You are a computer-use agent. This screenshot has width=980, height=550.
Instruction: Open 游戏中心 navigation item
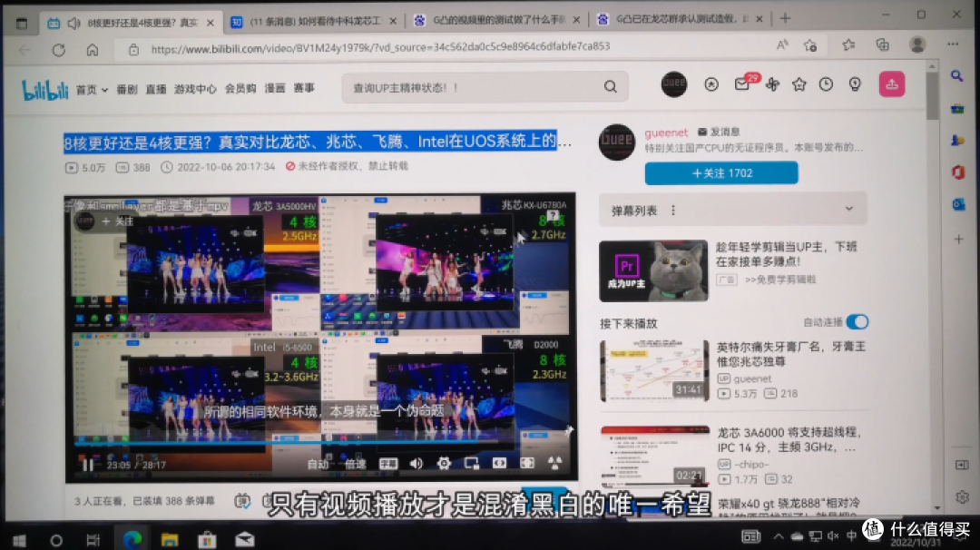(x=195, y=89)
